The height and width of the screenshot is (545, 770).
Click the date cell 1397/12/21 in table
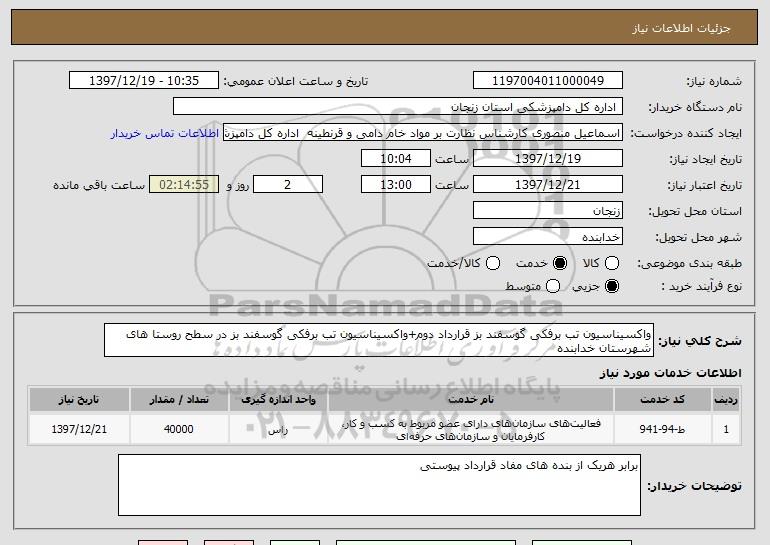pyautogui.click(x=79, y=430)
